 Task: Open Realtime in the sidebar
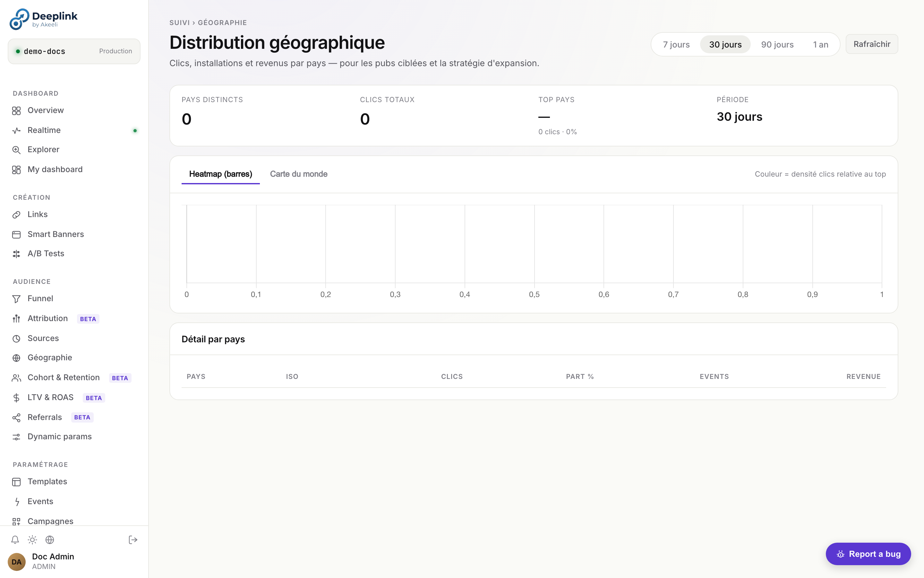74,130
